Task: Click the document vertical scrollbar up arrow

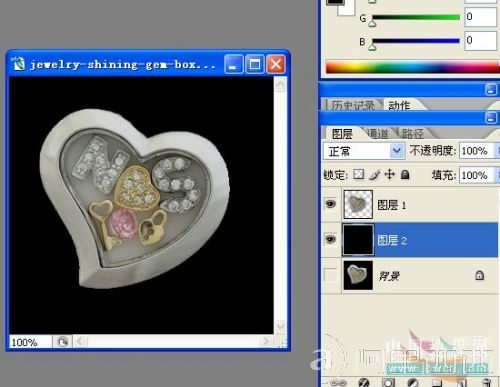Action: [280, 84]
